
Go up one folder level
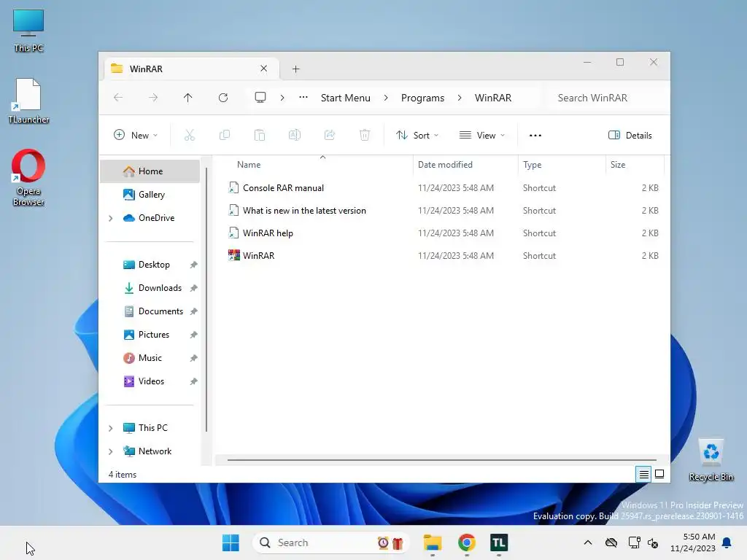point(187,98)
